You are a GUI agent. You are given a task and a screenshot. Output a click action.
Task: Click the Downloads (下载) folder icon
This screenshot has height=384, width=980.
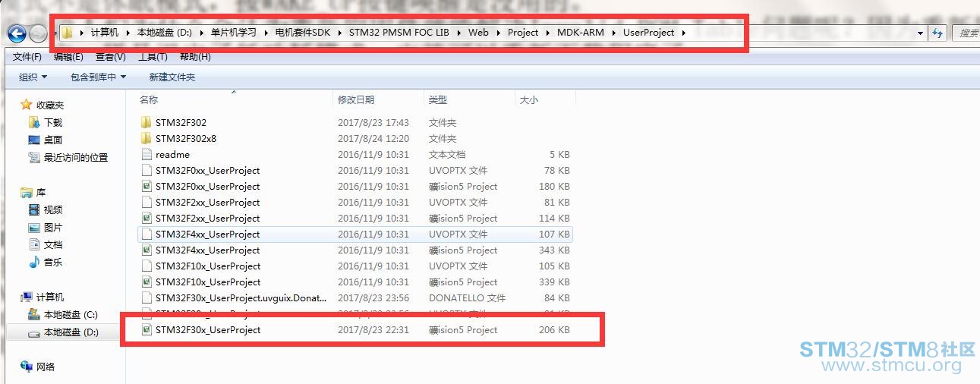[33, 122]
